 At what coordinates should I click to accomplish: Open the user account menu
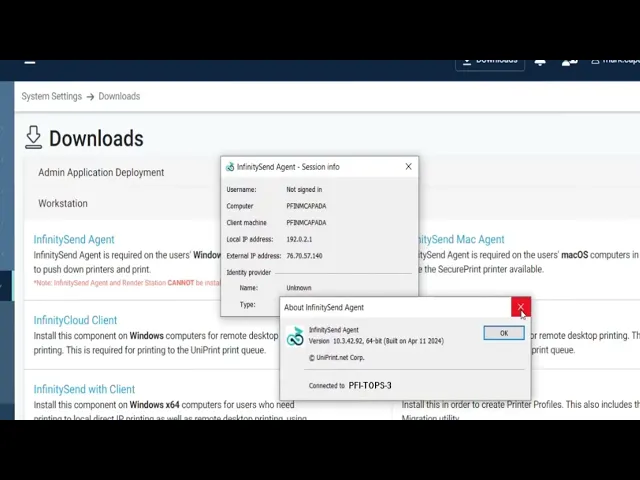pyautogui.click(x=616, y=62)
